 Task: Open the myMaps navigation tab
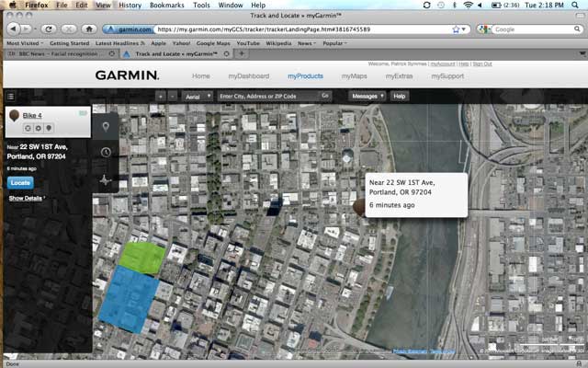pyautogui.click(x=354, y=76)
